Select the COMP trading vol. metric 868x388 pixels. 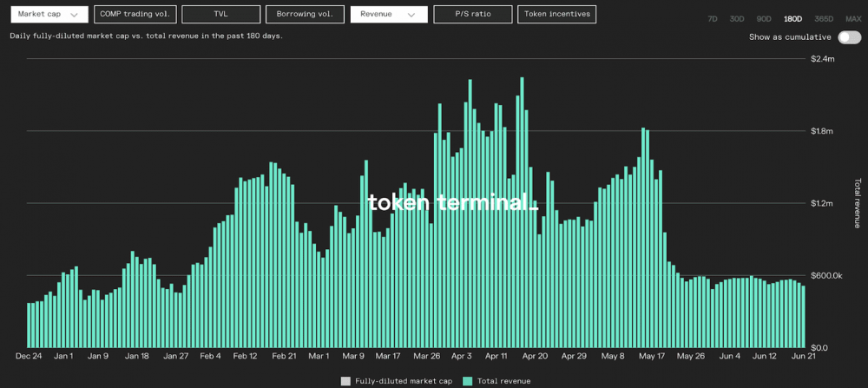point(135,14)
